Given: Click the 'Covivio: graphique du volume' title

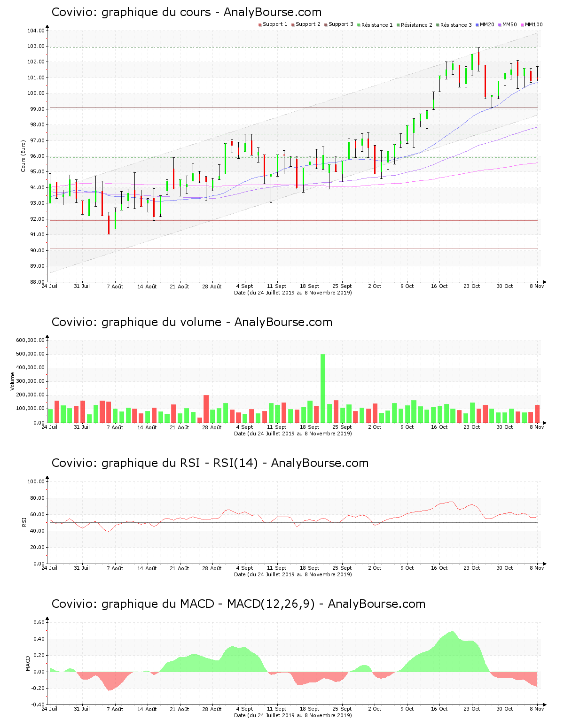Looking at the screenshot, I should click(x=136, y=322).
